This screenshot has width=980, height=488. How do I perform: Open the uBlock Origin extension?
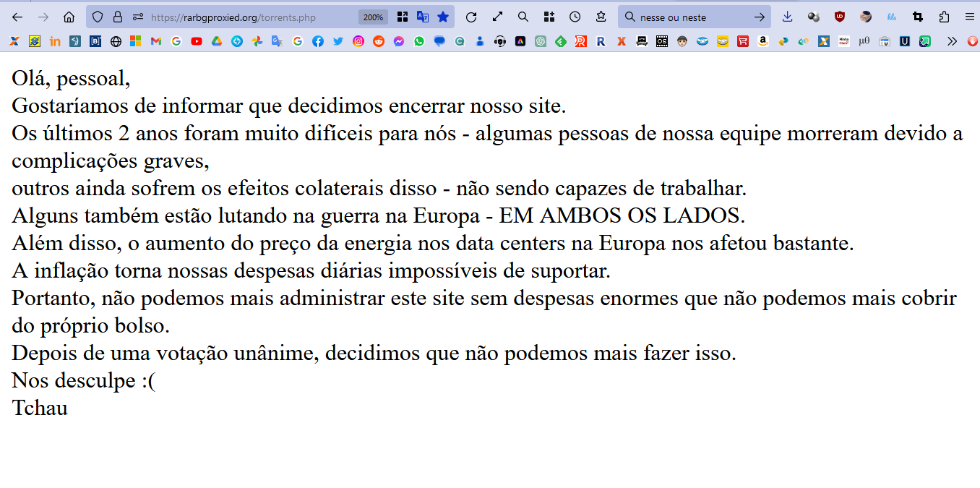coord(840,17)
